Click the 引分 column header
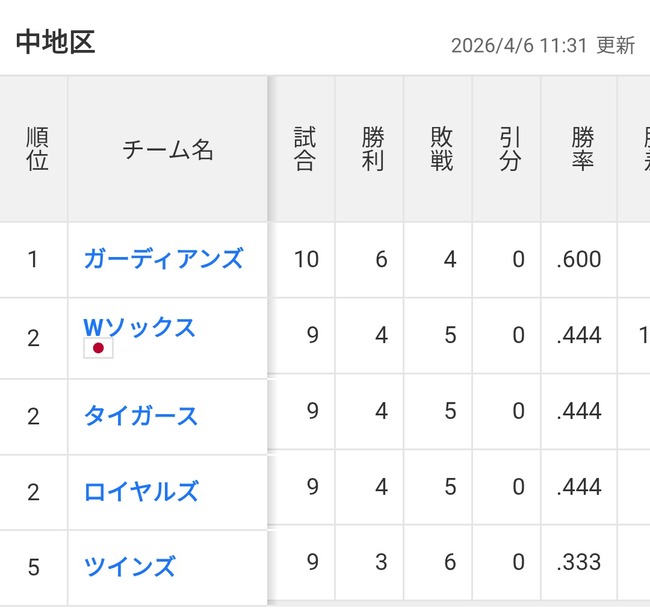Viewport: 650px width, 611px height. [510, 150]
